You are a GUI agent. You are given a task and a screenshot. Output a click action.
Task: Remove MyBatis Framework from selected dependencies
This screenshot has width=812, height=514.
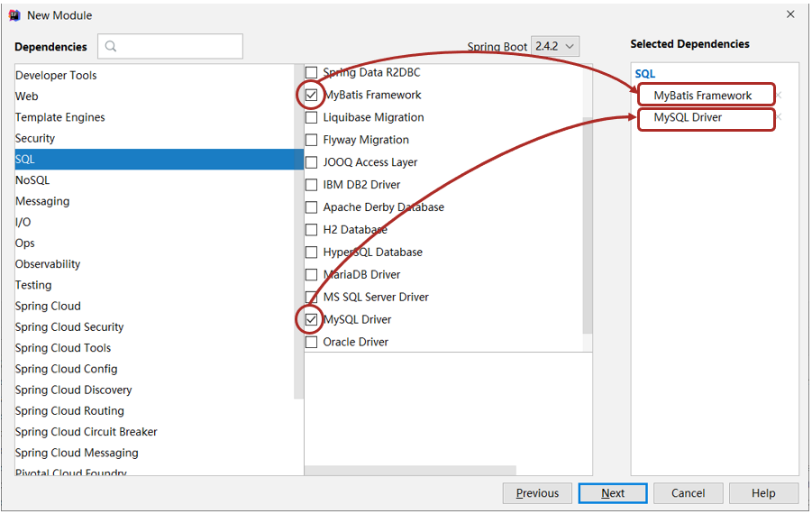pos(779,96)
